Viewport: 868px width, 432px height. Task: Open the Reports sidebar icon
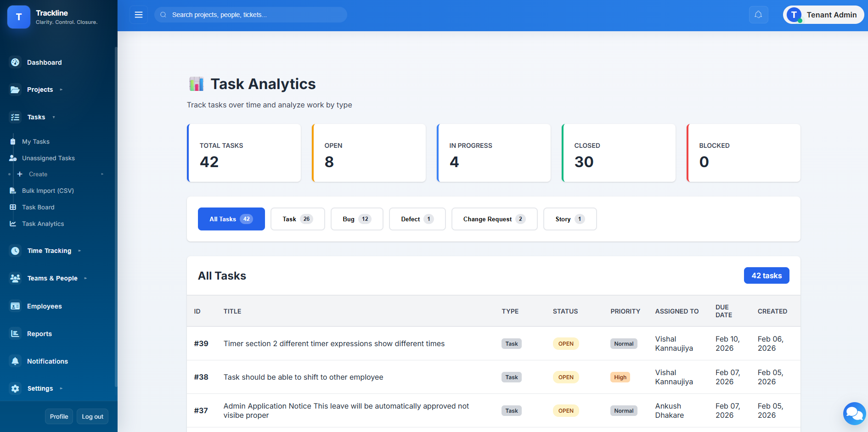pyautogui.click(x=15, y=334)
